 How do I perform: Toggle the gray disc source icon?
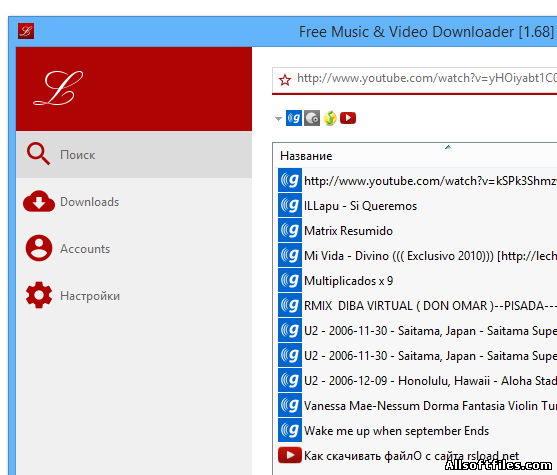click(312, 118)
